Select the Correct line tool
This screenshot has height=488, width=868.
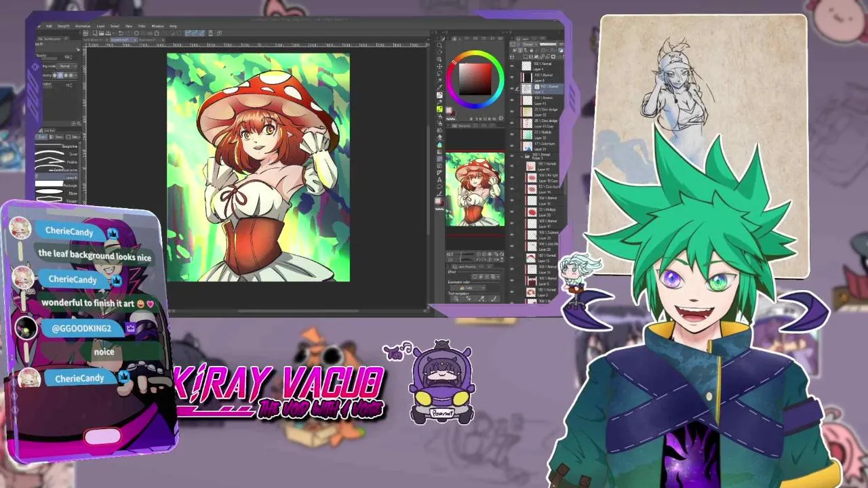439,194
